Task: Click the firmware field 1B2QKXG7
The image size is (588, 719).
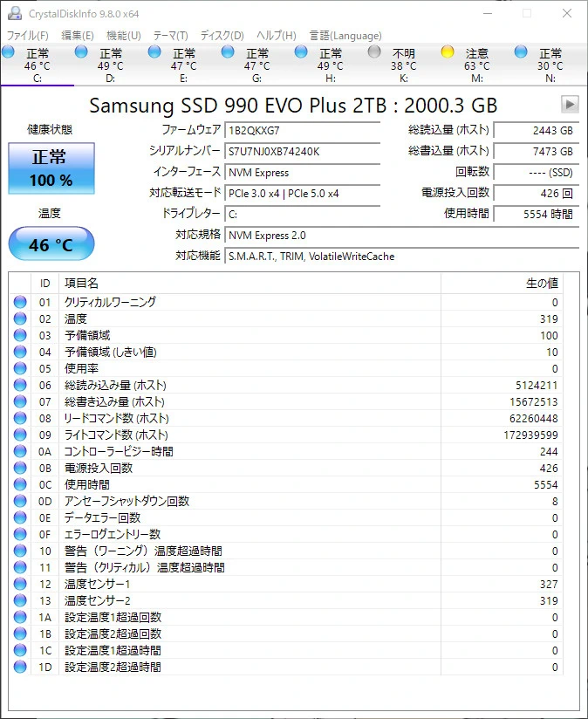Action: click(x=303, y=130)
